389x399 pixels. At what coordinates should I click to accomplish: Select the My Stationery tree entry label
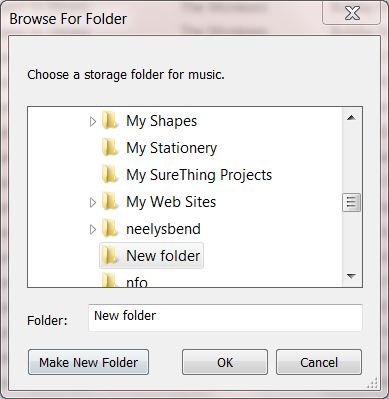172,148
